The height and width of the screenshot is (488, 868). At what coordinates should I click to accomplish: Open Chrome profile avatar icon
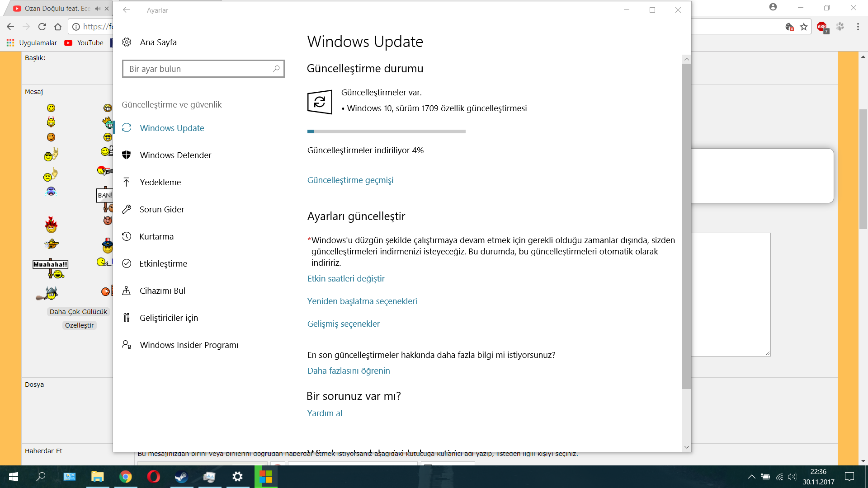[x=773, y=7]
